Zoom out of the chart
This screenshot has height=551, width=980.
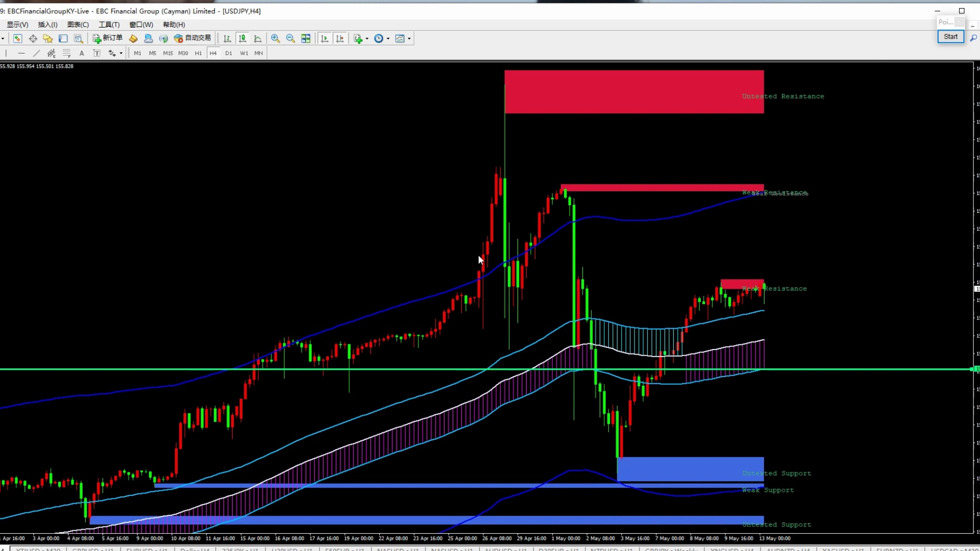tap(290, 38)
